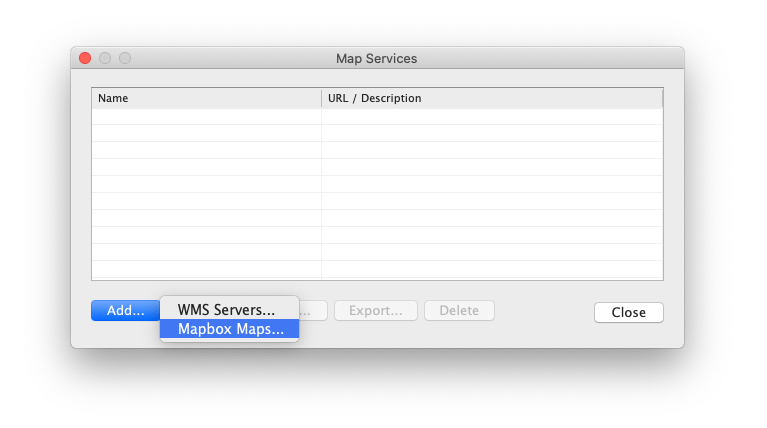Open the Add... dropdown button
Screen dimensions: 767x428
click(x=125, y=311)
